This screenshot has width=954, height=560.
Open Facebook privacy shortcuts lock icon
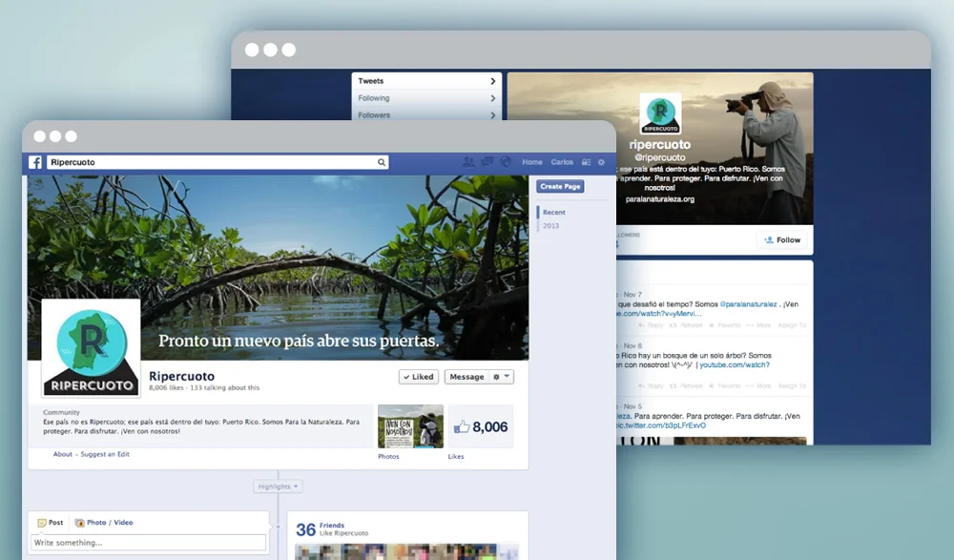tap(586, 162)
